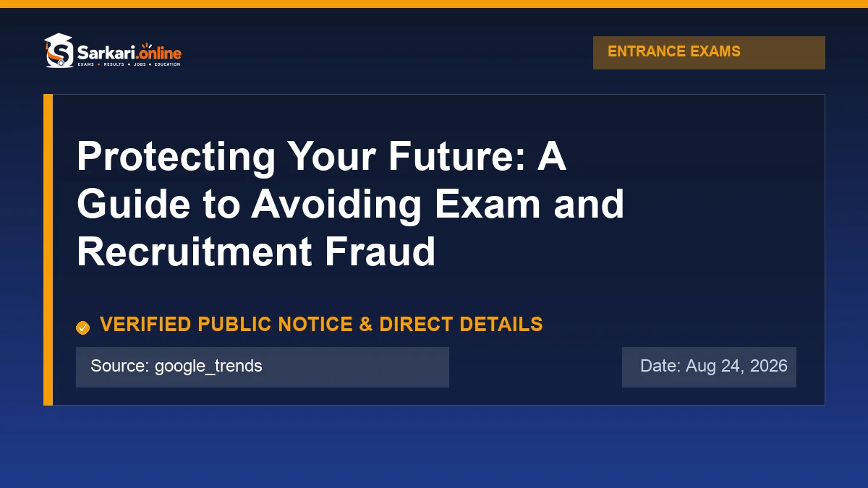The height and width of the screenshot is (488, 868).
Task: Click the orange vertical accent bar on the card
Action: tap(48, 249)
